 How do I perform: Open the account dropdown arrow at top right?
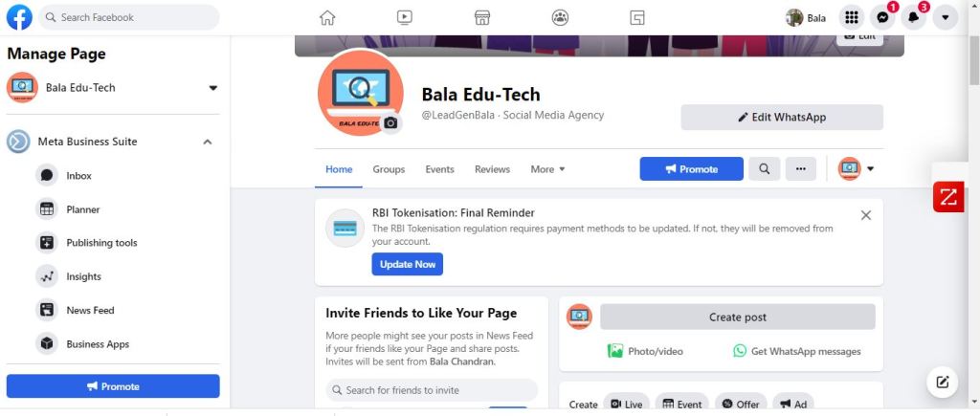945,17
